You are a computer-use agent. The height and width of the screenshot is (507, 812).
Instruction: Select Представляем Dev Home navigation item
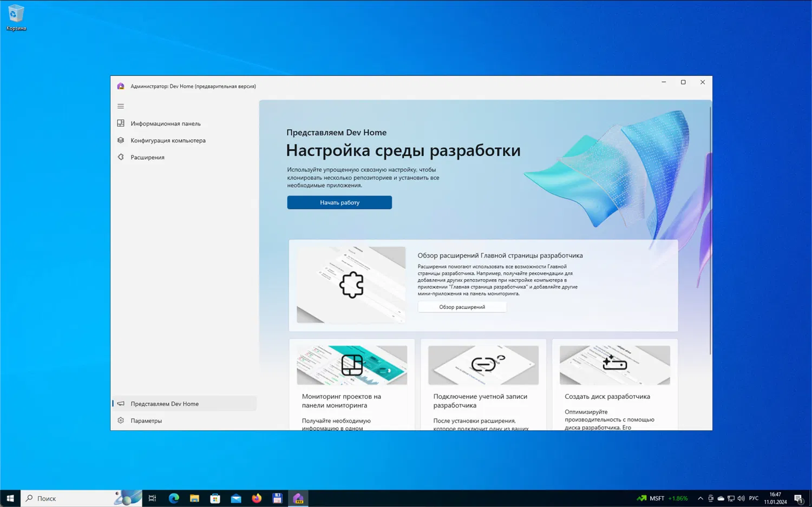[184, 404]
